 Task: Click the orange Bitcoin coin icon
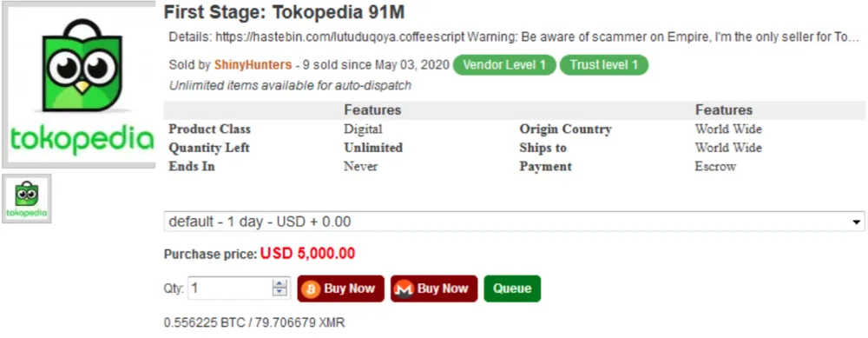tap(311, 288)
